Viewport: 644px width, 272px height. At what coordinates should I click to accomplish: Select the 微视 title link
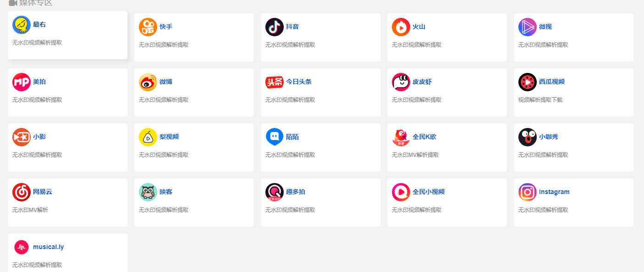point(545,27)
